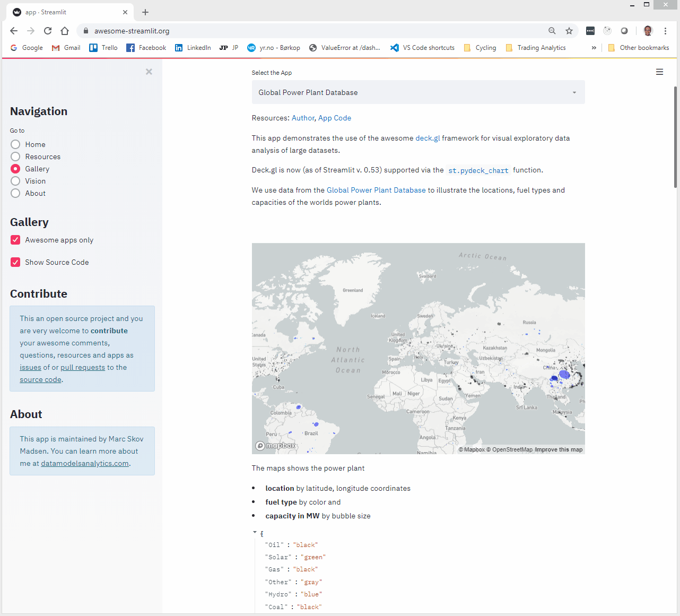680x616 pixels.
Task: Open new browser tab with plus icon
Action: 145,12
